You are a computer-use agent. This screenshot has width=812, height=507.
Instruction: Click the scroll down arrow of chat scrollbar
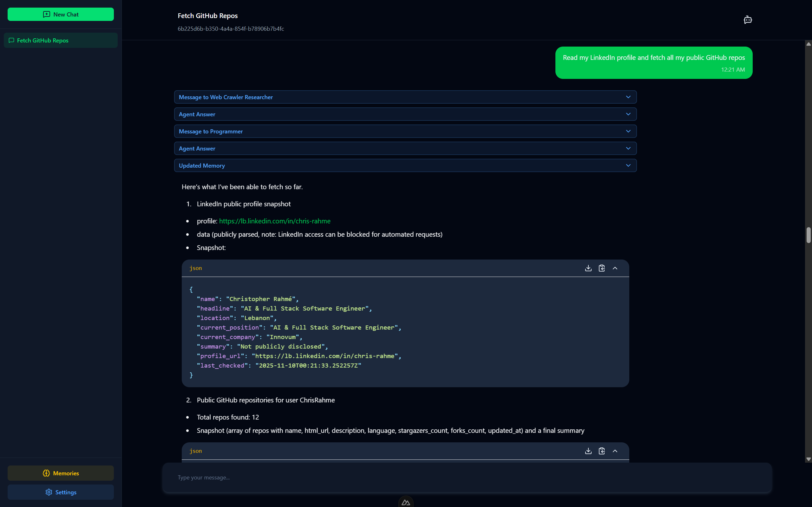[x=808, y=459]
